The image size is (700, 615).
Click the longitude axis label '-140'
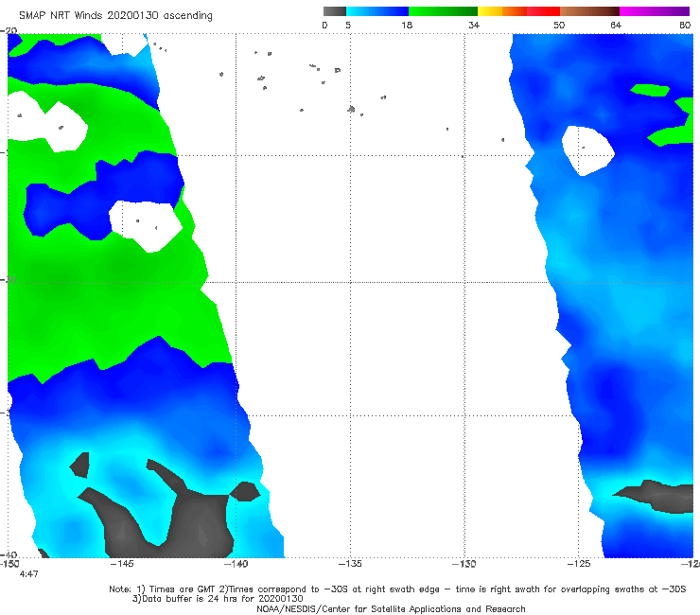(x=236, y=564)
